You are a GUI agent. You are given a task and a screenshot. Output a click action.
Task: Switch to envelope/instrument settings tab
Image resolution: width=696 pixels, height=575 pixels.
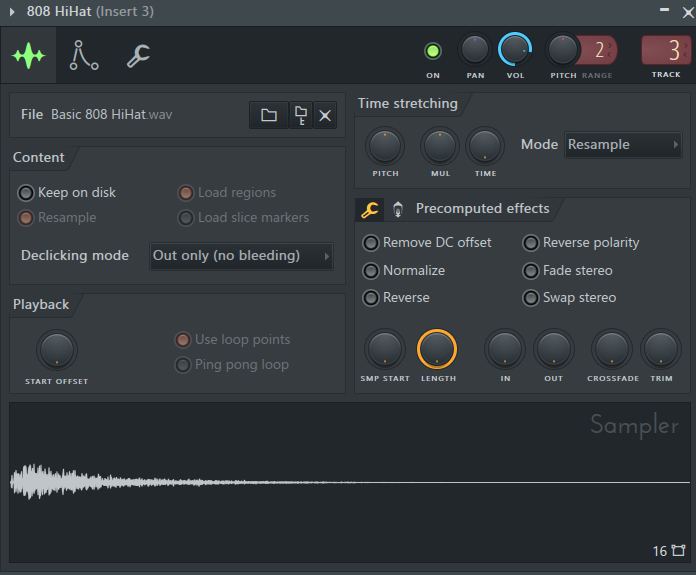point(84,56)
